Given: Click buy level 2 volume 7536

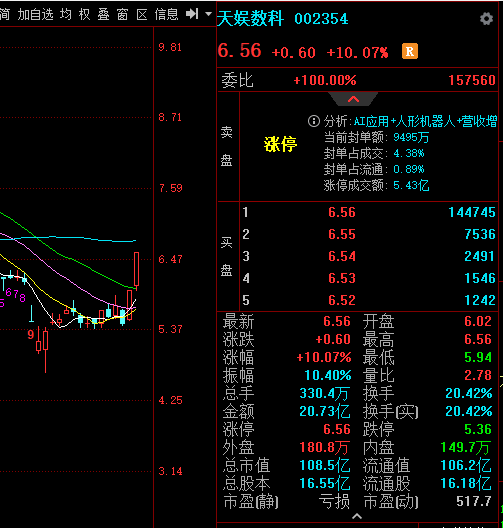Looking at the screenshot, I should tap(480, 234).
